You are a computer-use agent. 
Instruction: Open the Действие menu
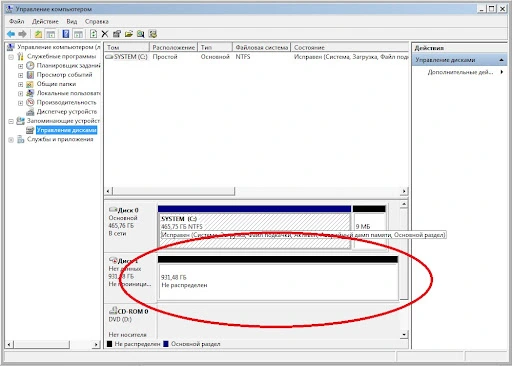pos(45,22)
